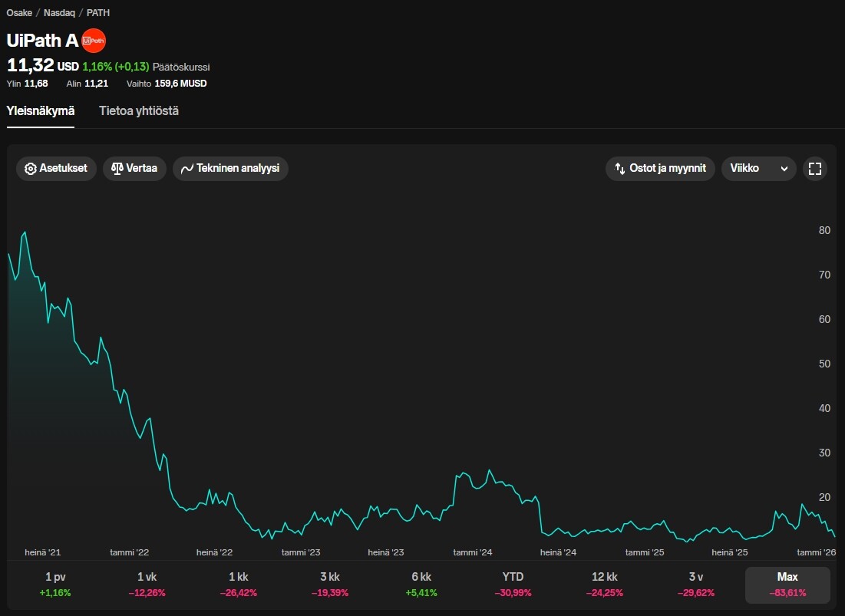This screenshot has width=845, height=616.
Task: Click the chevron next to Viikko
Action: [x=784, y=169]
